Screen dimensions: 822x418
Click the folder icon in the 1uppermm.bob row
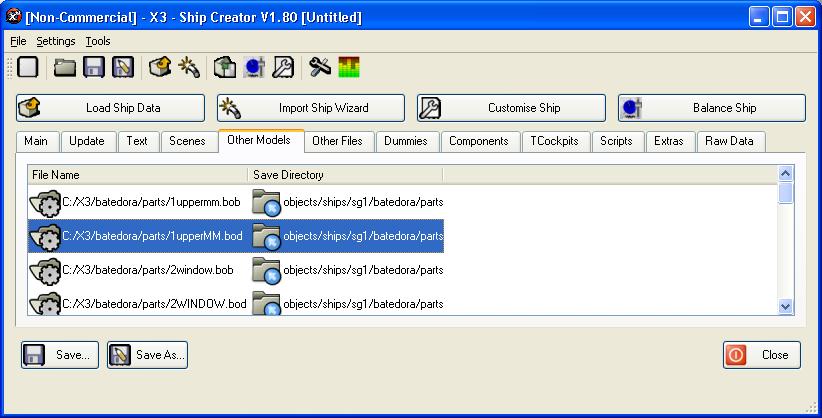pos(266,203)
